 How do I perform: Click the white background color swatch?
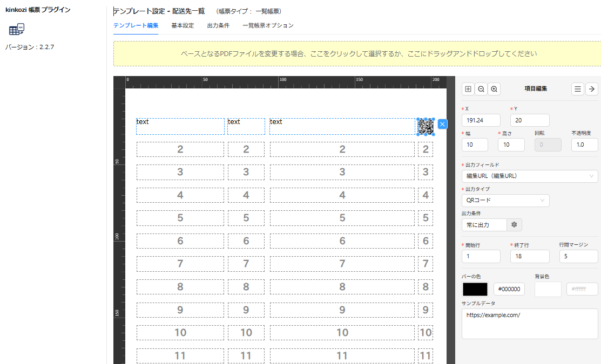coord(548,290)
